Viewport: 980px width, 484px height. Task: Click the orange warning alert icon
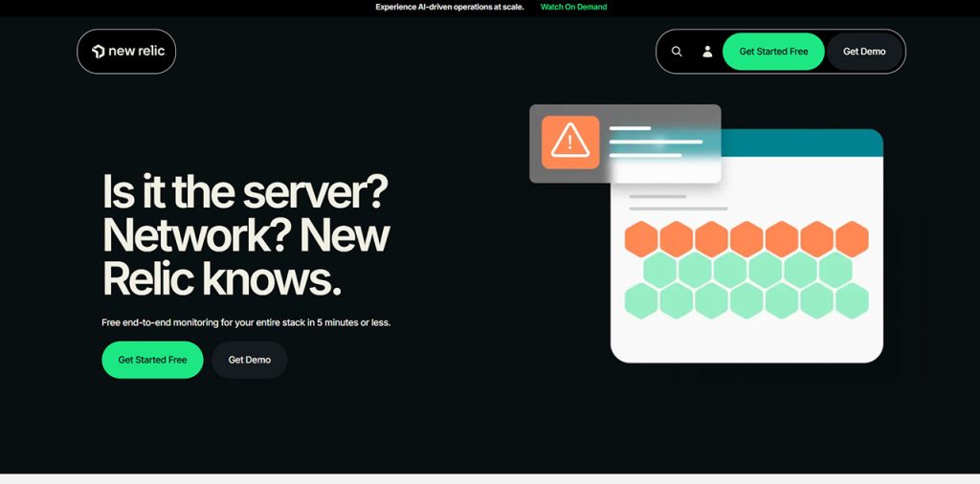tap(570, 143)
